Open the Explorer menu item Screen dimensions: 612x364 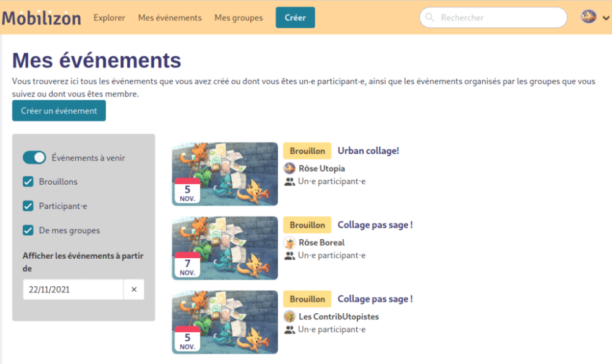point(110,18)
